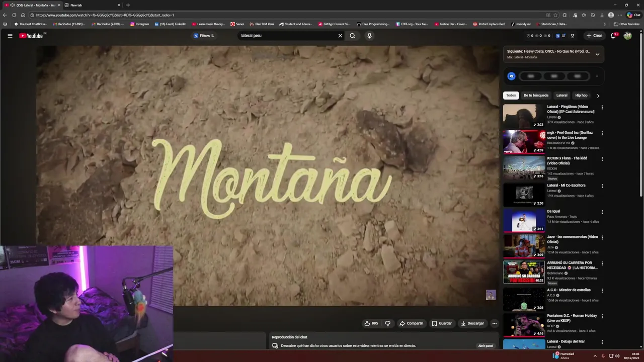Screen dimensions: 644x362
Task: Open a new browser tab with plus
Action: (128, 5)
